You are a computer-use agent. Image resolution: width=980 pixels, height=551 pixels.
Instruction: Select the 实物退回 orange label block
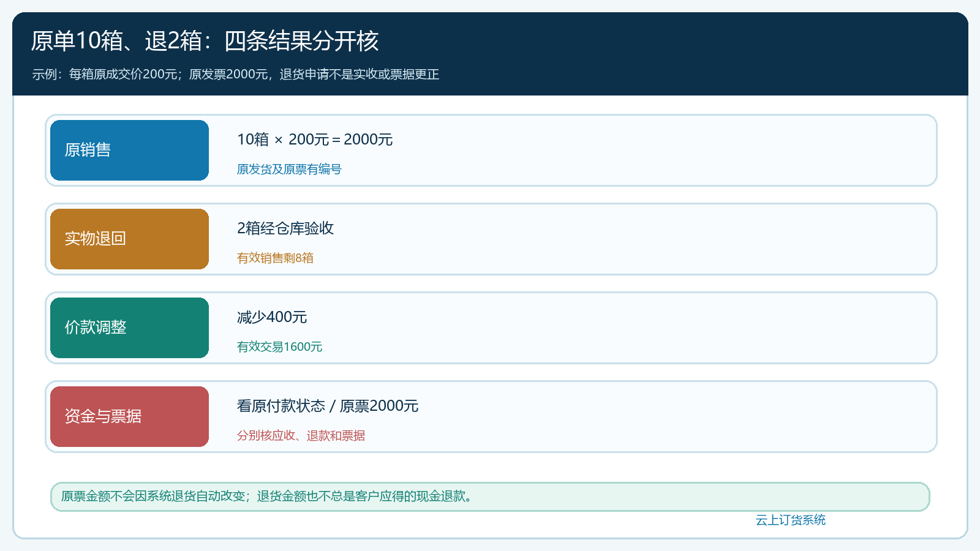point(129,239)
